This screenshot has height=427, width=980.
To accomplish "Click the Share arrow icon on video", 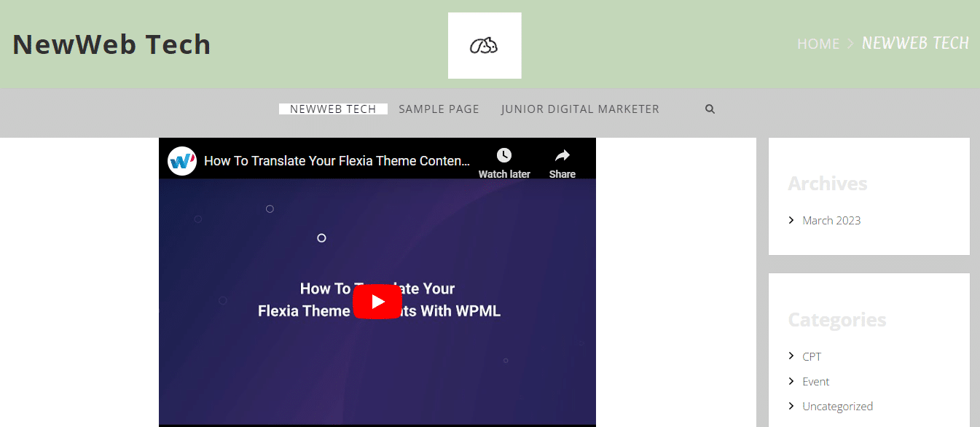I will click(562, 155).
